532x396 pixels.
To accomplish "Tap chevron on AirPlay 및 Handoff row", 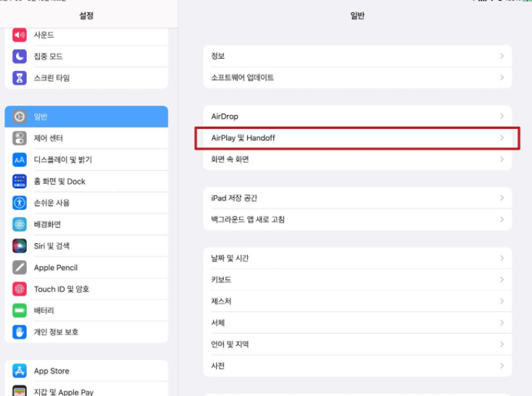I will [x=502, y=138].
